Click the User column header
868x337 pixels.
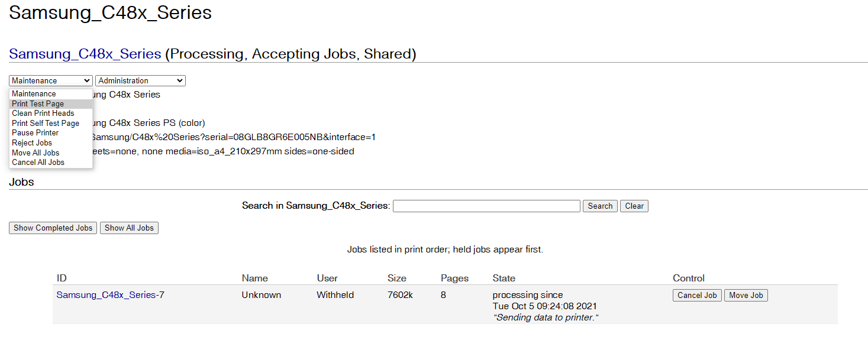(327, 278)
